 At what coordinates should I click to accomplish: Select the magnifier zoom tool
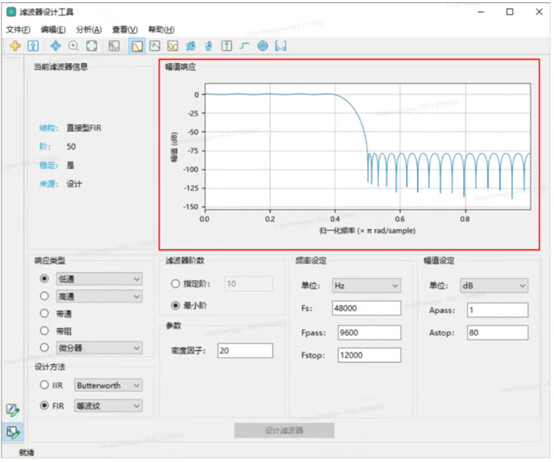pyautogui.click(x=73, y=46)
